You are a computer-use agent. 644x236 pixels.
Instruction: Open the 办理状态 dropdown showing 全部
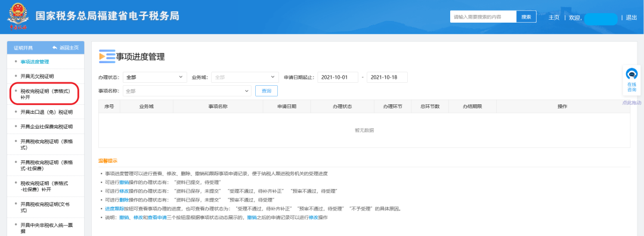coord(154,77)
